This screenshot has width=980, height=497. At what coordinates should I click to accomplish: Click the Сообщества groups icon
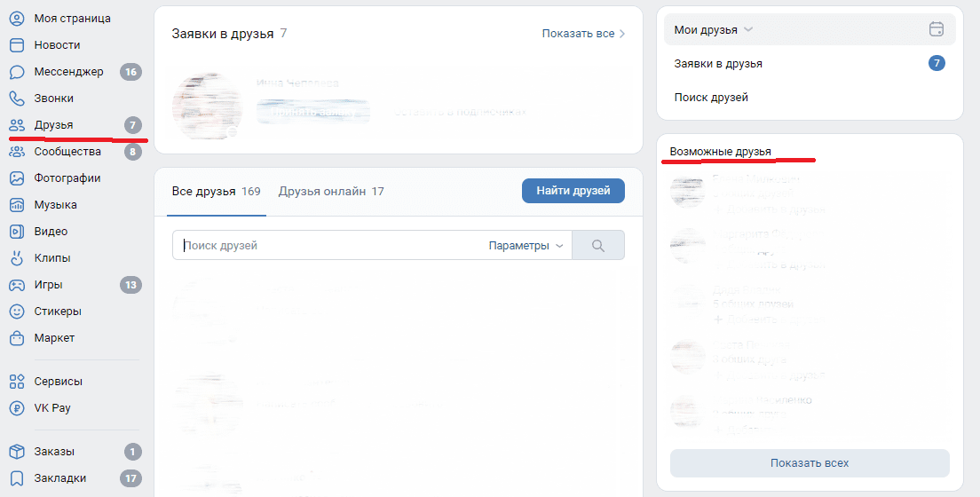(17, 151)
